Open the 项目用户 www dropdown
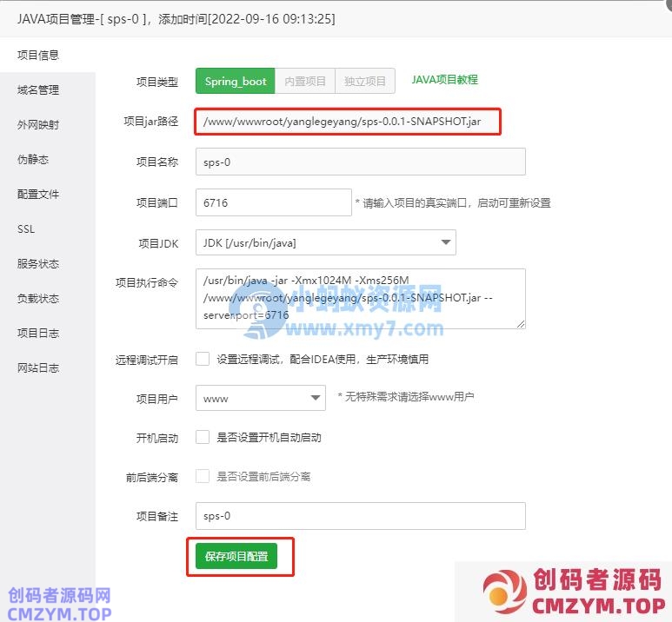This screenshot has width=672, height=622. (260, 398)
